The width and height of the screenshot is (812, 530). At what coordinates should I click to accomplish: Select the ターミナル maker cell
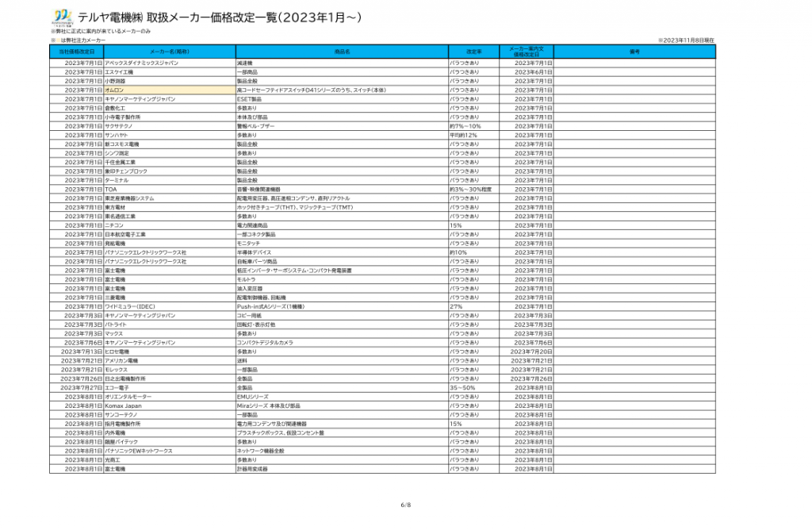[170, 180]
